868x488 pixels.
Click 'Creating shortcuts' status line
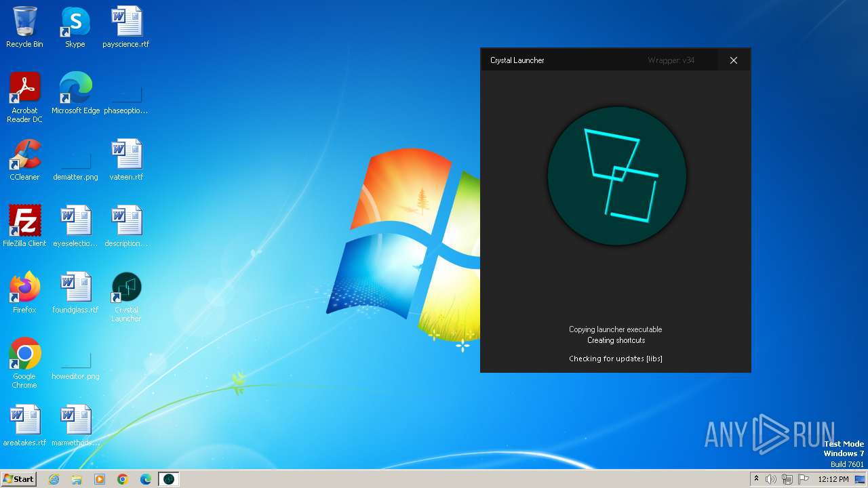[616, 340]
